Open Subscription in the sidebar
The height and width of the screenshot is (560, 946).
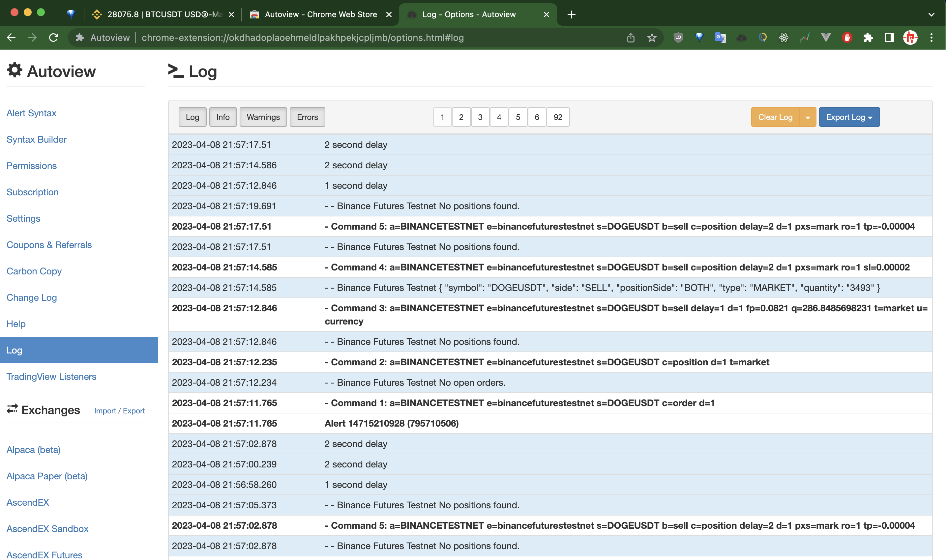32,192
